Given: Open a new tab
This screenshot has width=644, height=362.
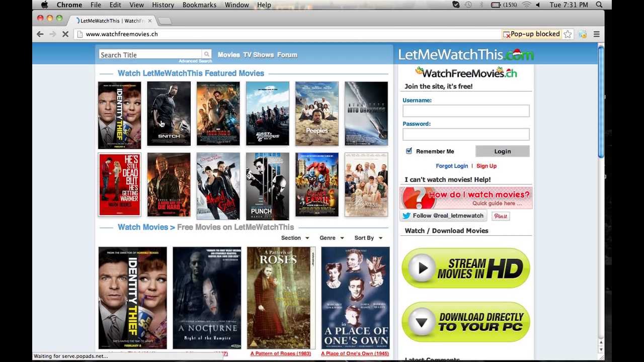Looking at the screenshot, I should (165, 21).
